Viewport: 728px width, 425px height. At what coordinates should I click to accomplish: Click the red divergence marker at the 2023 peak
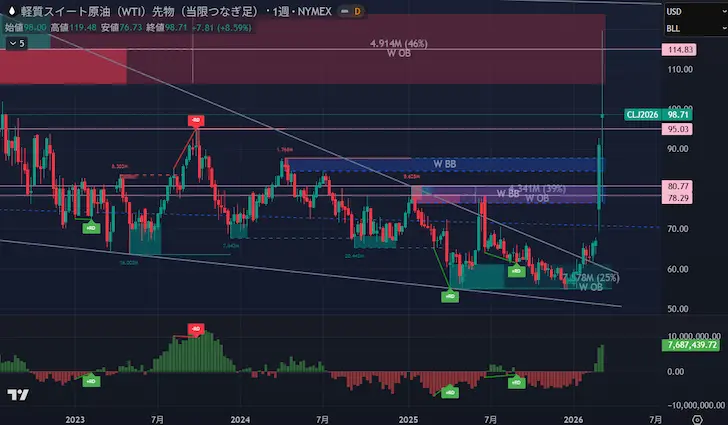196,121
